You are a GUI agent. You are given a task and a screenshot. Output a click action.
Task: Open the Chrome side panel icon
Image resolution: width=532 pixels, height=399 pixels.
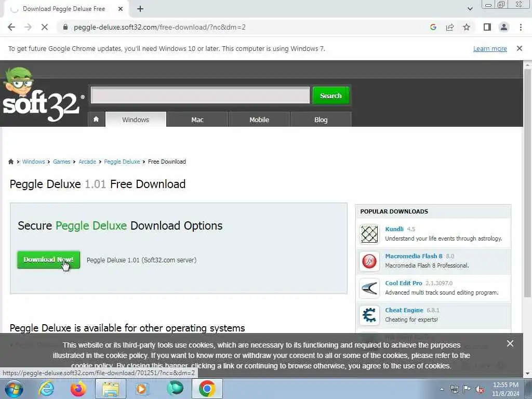click(487, 27)
